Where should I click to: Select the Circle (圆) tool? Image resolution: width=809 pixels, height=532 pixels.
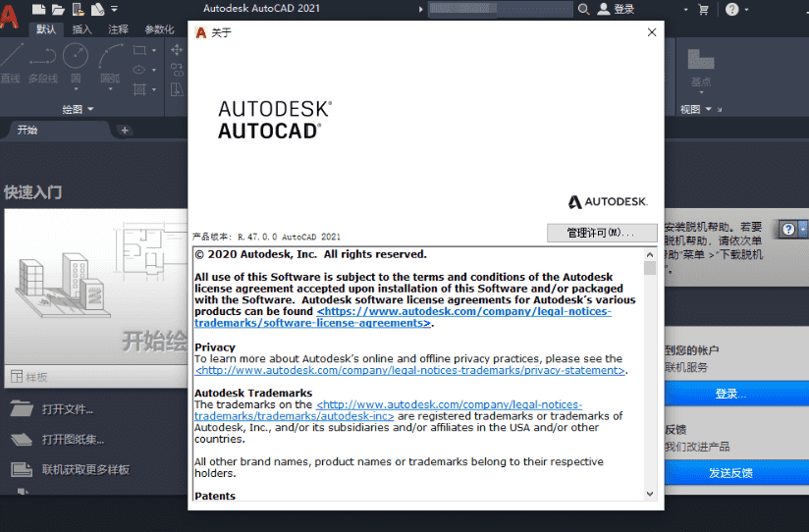pos(76,63)
